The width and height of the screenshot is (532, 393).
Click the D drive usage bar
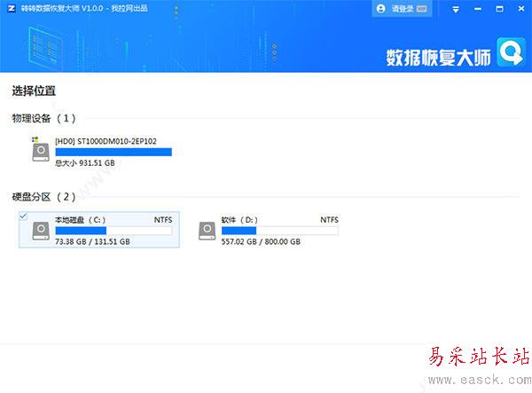tap(280, 231)
